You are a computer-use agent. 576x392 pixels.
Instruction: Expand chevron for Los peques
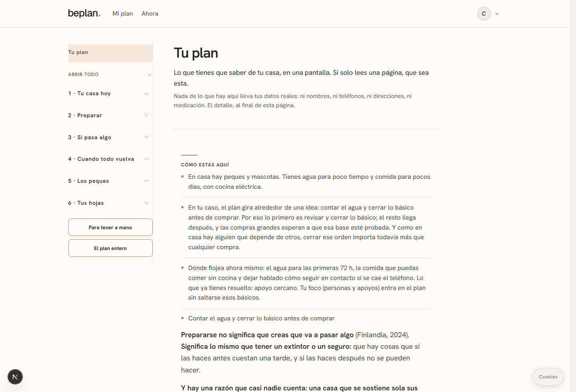coord(146,181)
